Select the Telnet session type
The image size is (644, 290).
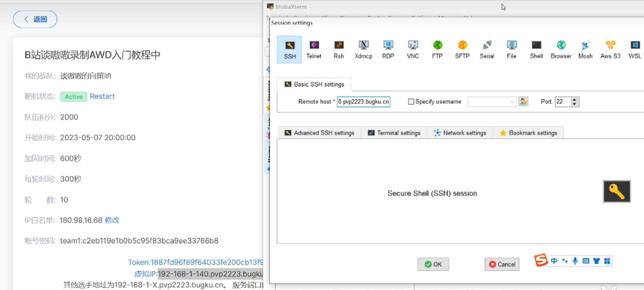tap(314, 49)
